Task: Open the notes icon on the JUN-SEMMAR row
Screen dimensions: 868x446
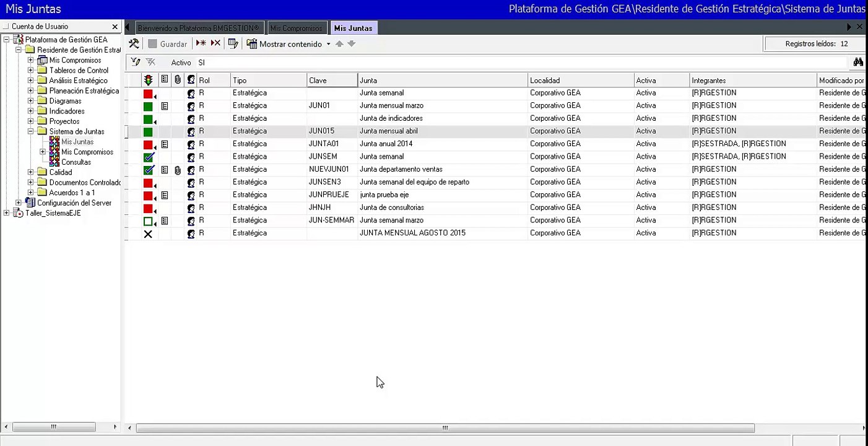Action: coord(164,221)
